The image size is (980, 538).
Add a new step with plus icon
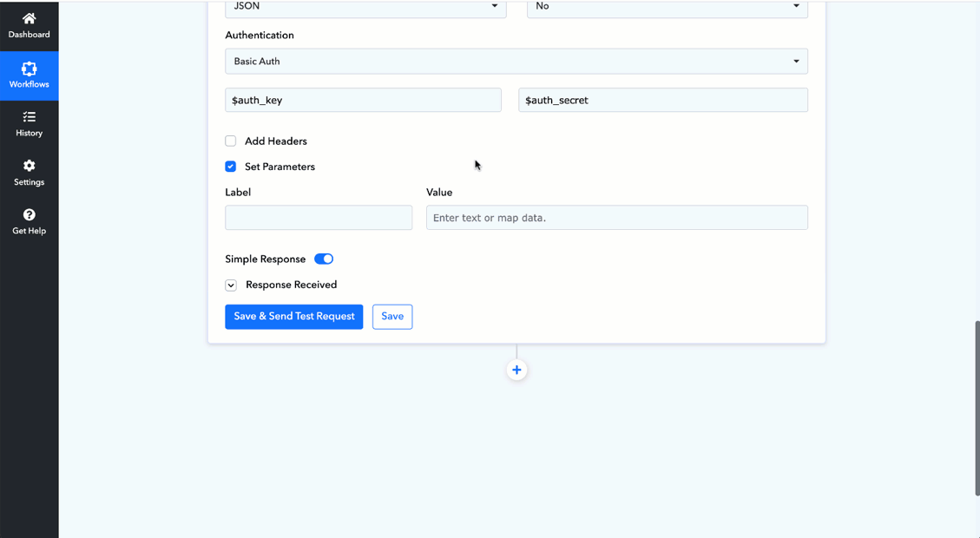516,370
